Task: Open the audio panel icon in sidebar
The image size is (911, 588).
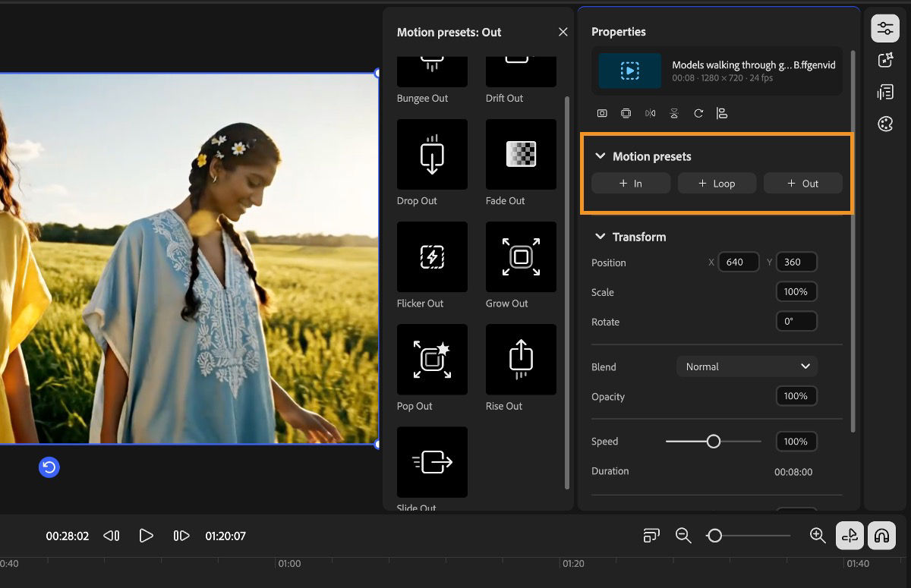Action: pyautogui.click(x=885, y=93)
